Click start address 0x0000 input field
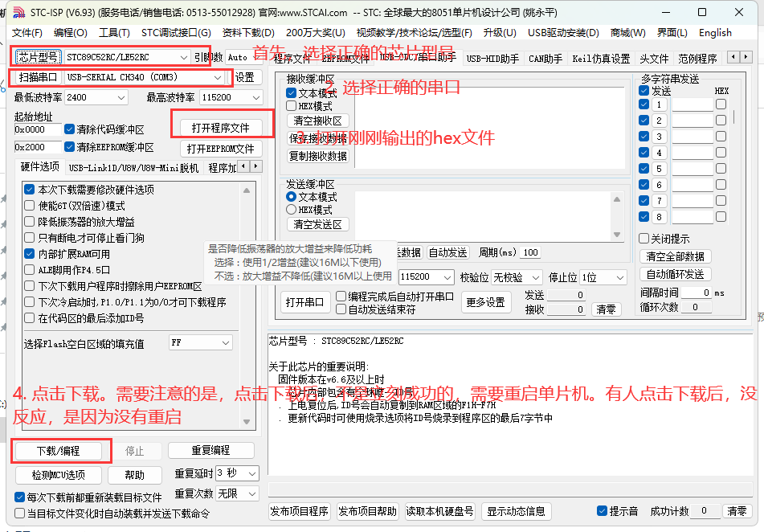 [38, 129]
